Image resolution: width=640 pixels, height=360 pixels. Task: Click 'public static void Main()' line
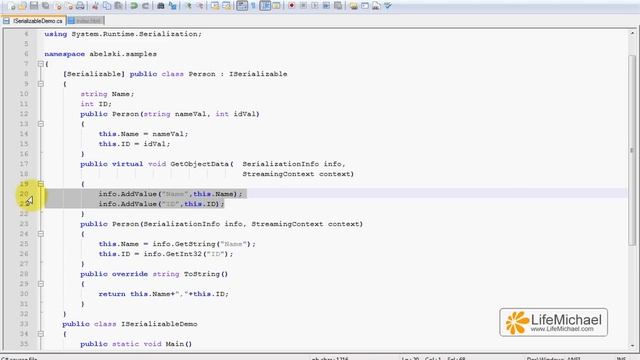point(136,344)
